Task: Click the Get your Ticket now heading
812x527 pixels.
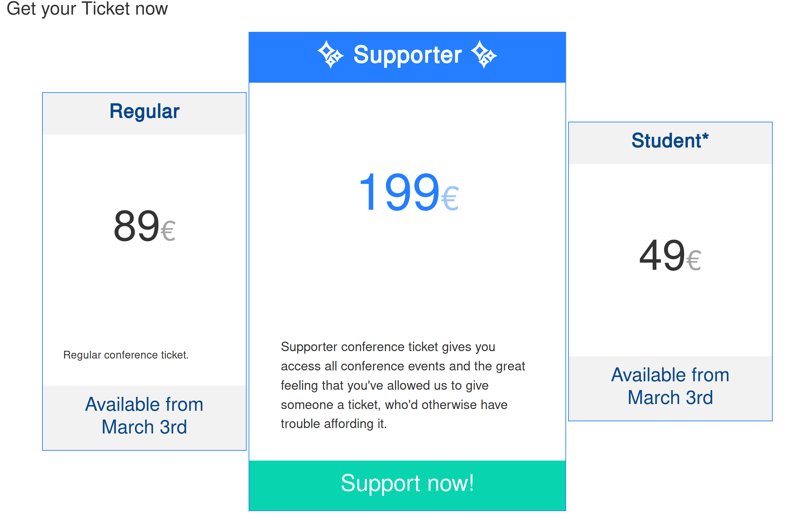Action: [x=88, y=8]
